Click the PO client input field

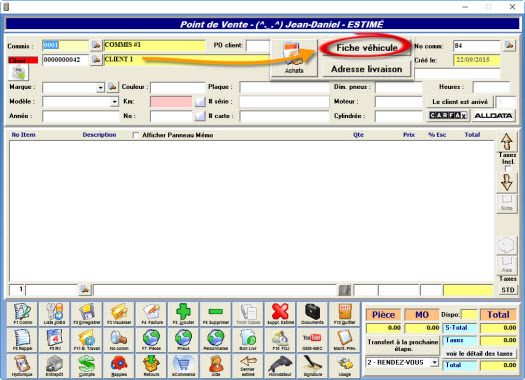[x=258, y=46]
